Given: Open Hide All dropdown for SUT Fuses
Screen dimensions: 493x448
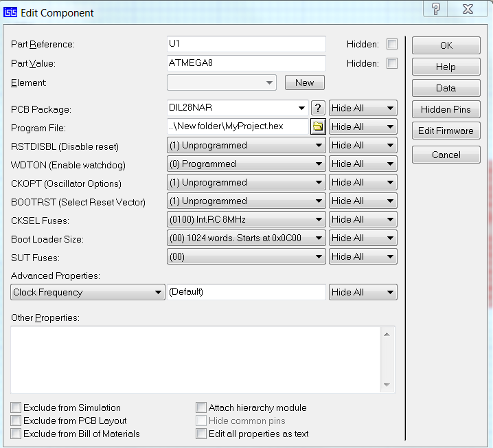Looking at the screenshot, I should point(363,257).
